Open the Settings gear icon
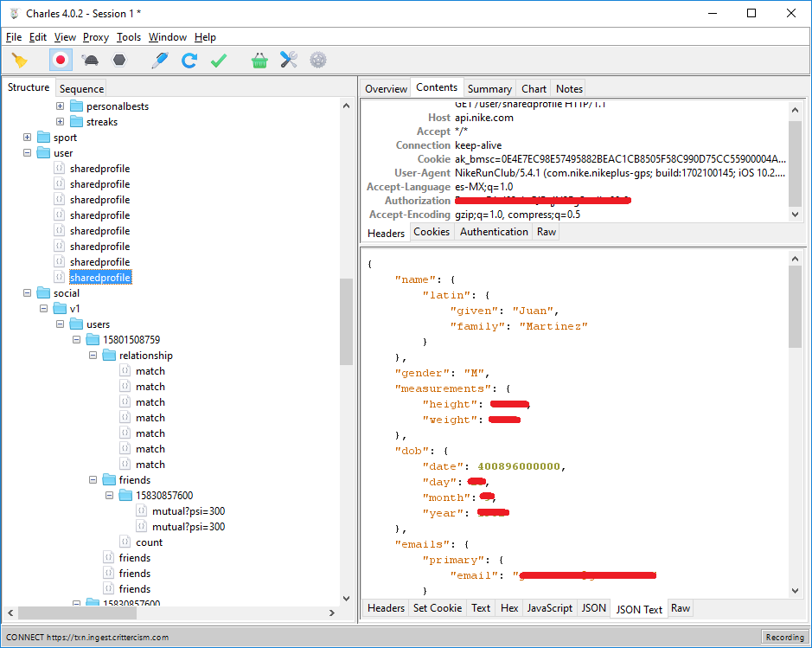This screenshot has width=812, height=648. [x=318, y=61]
